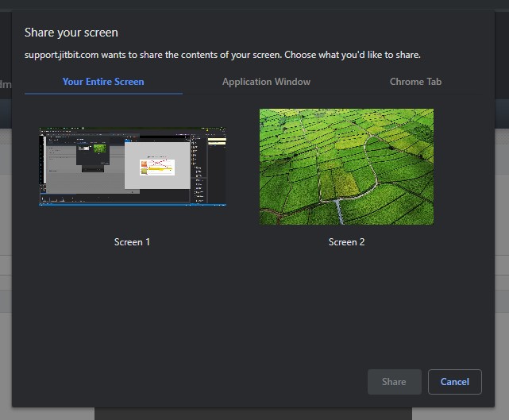Switch to the Application Window tab
This screenshot has height=420, width=509.
tap(266, 82)
